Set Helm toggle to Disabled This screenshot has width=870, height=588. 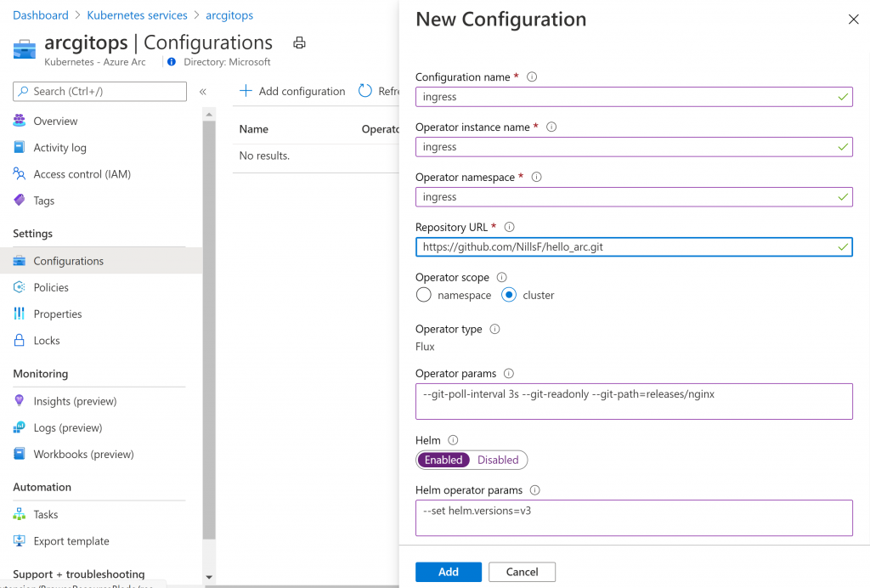click(x=498, y=460)
